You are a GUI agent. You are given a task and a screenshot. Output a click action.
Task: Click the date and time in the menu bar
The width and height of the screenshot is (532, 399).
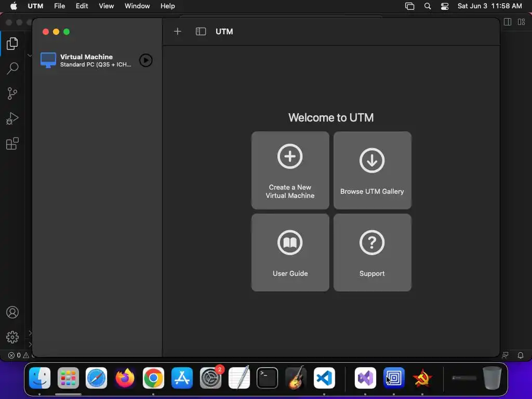(x=489, y=6)
